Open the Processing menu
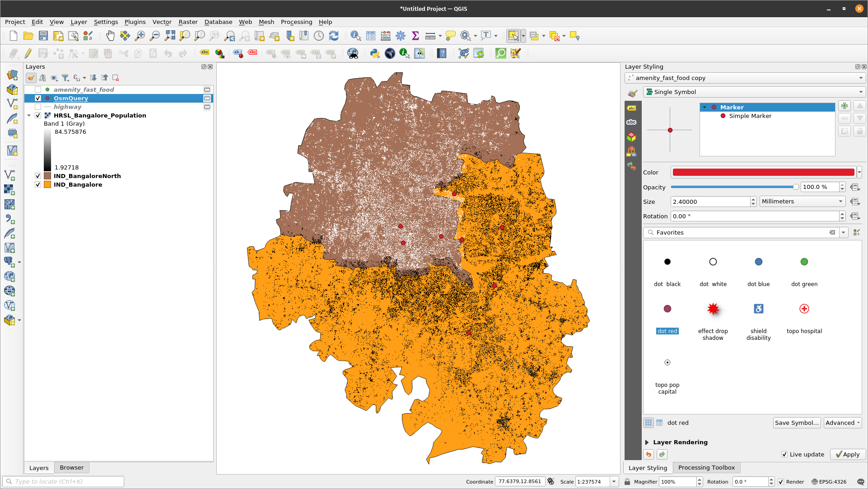868x489 pixels. pyautogui.click(x=296, y=22)
